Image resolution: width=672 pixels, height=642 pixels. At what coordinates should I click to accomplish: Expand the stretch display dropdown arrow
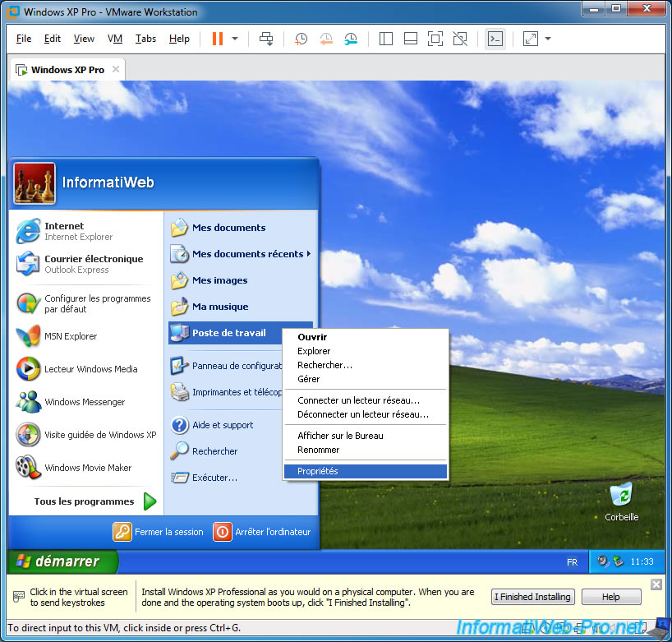(x=548, y=39)
